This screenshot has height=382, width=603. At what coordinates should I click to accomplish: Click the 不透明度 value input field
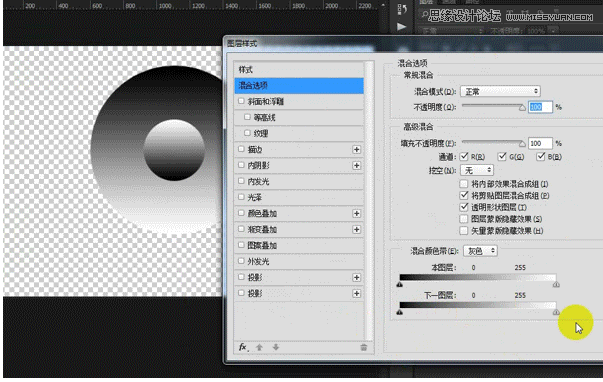pos(540,107)
